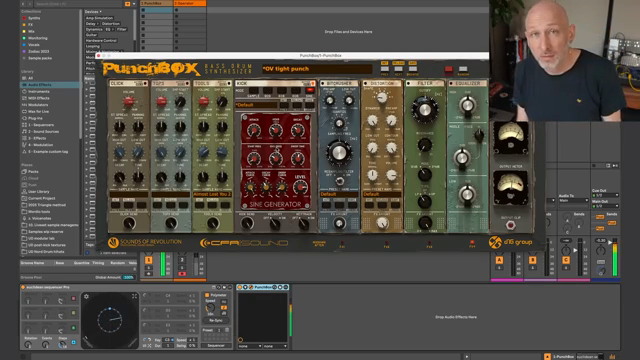Click the Groove Pool Global Amount value
Viewport: 640px width, 360px height.
129,278
